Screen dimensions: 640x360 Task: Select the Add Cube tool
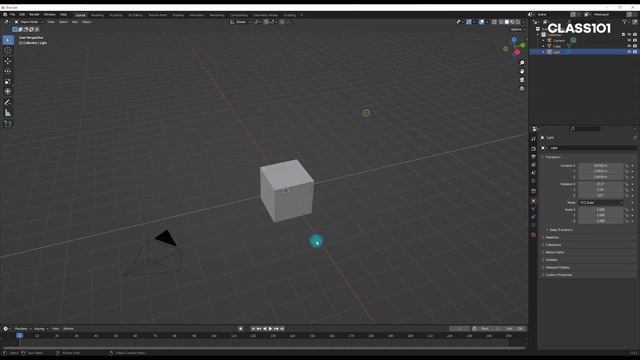8,124
